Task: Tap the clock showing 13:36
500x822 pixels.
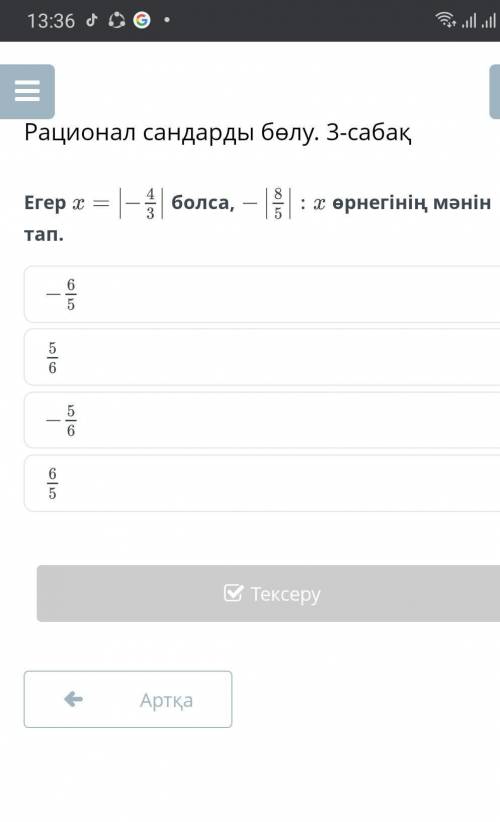Action: point(51,21)
